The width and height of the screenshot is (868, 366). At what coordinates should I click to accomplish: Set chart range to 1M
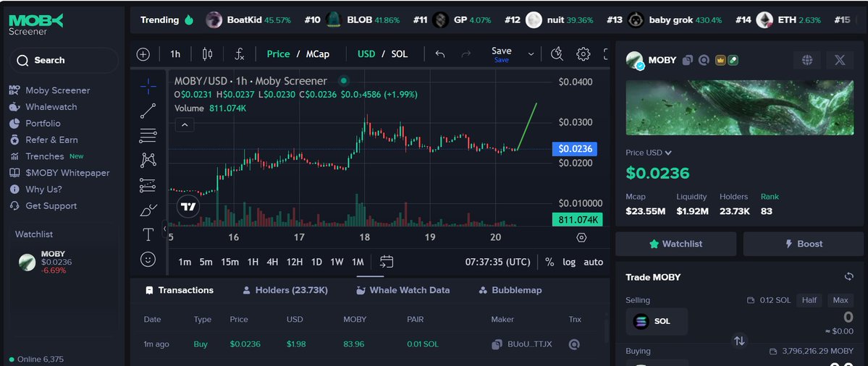coord(358,262)
